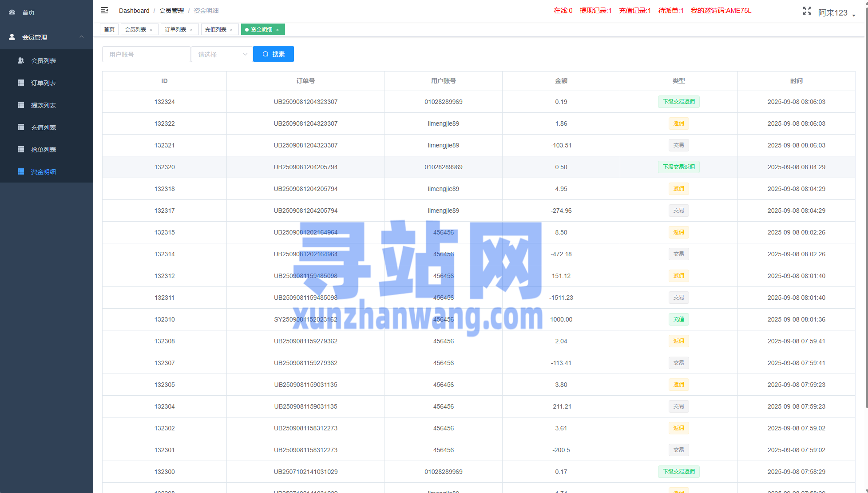Screen dimensions: 868x493
Task: Click the 充值列表 table icon
Action: click(x=21, y=127)
